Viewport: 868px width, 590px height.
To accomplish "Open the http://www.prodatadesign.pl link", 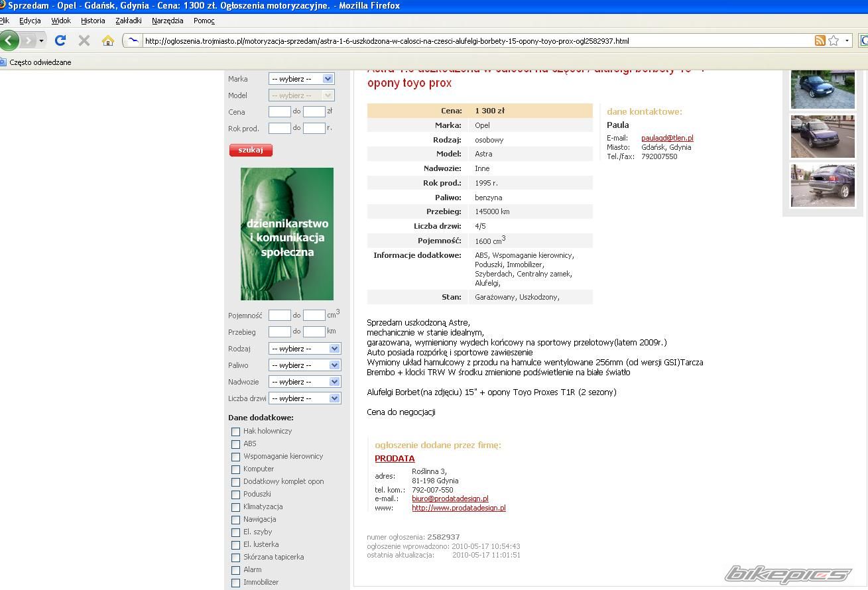I will tap(458, 508).
